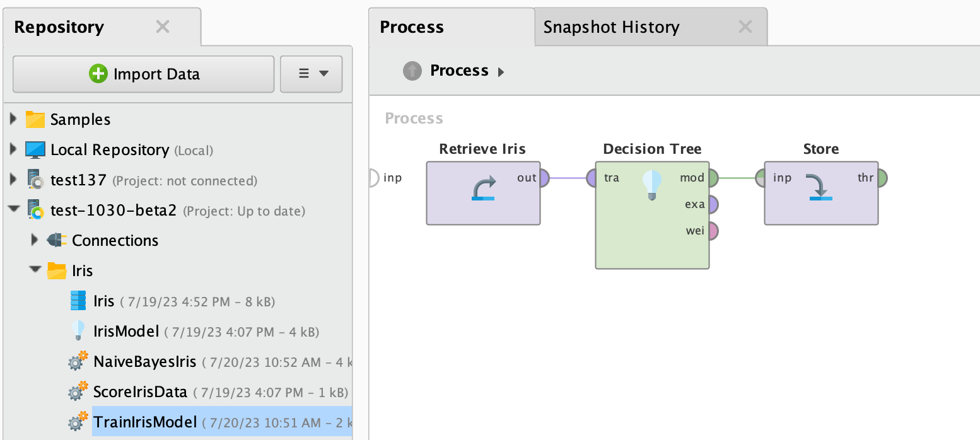
Task: Select the Decision Tree lightbulb operator
Action: point(652,186)
